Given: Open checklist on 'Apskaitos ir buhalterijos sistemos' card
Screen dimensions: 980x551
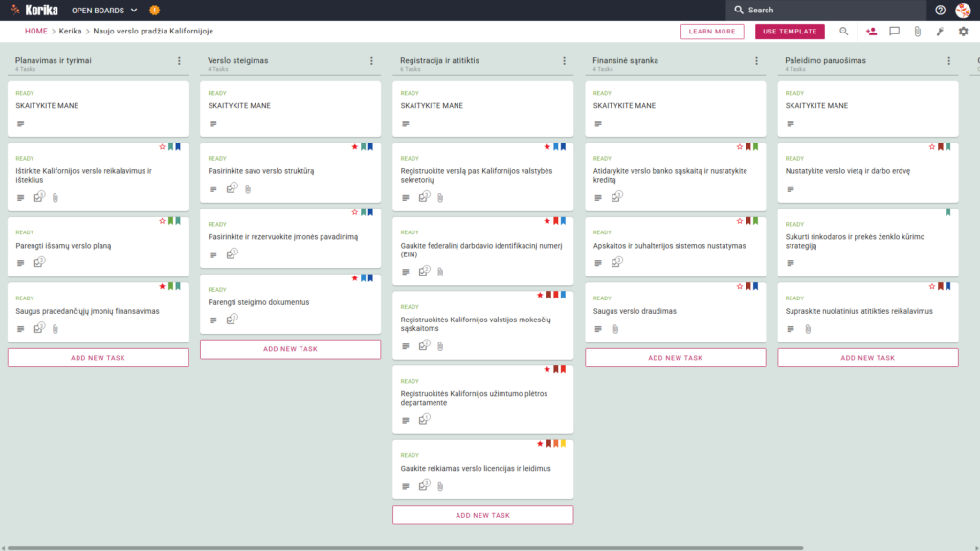Looking at the screenshot, I should (x=617, y=262).
